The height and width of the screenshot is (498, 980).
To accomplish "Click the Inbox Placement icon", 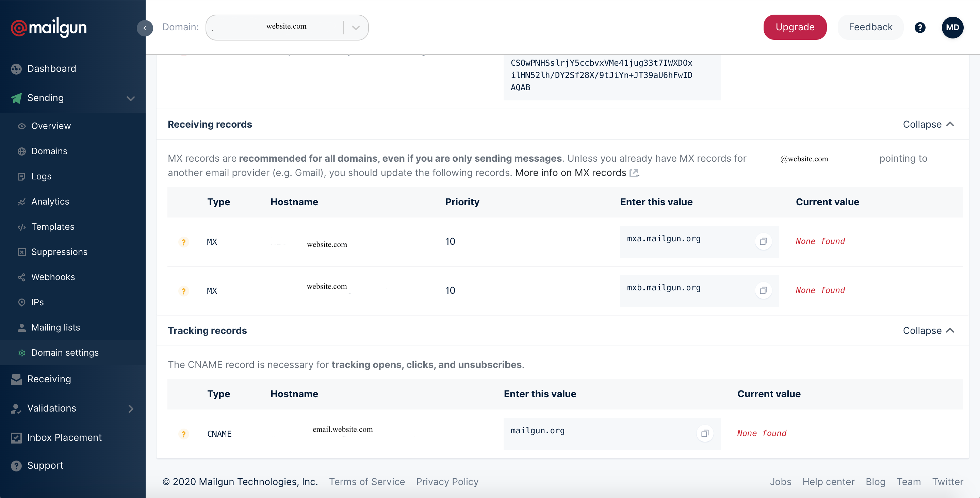I will (x=16, y=437).
